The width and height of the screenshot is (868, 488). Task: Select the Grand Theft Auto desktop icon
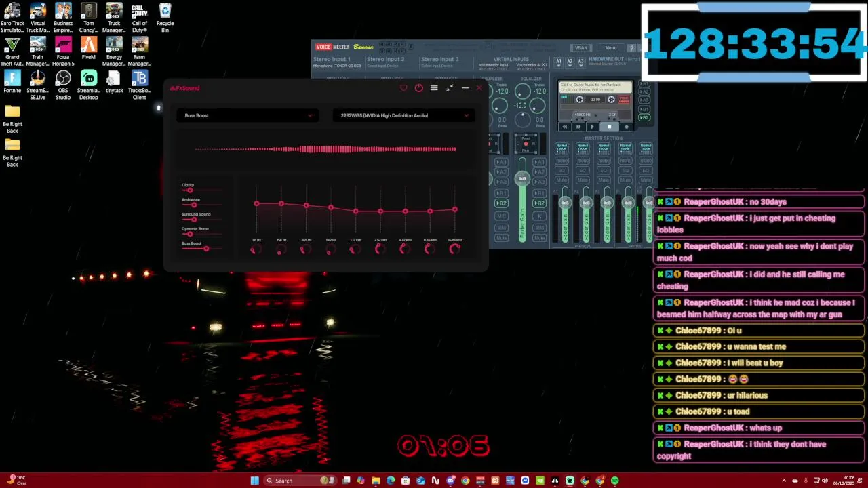pyautogui.click(x=12, y=52)
